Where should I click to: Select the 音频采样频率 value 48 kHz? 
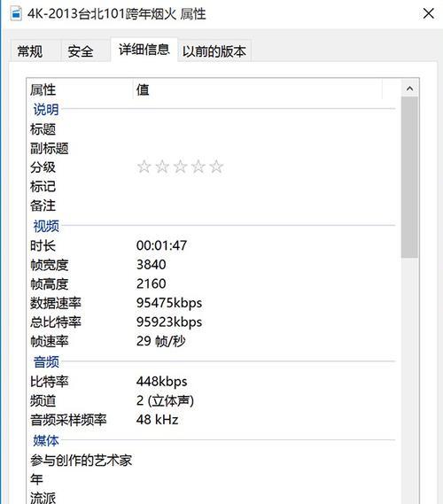(x=157, y=420)
